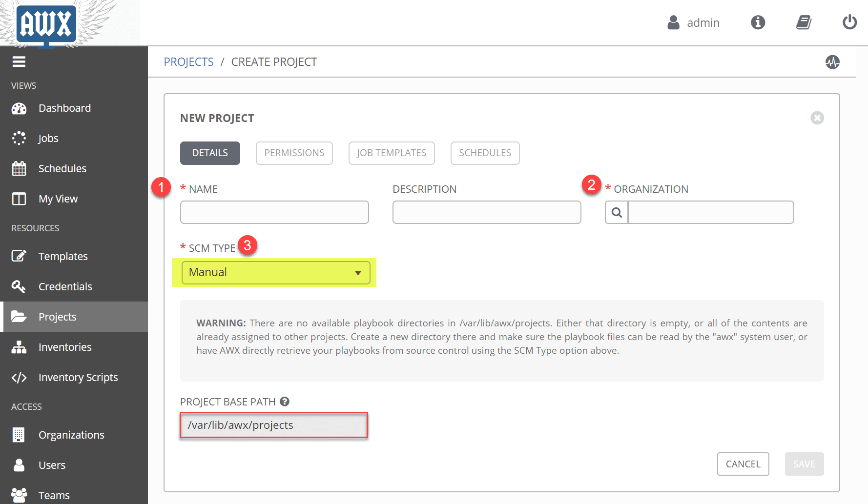Viewport: 868px width, 504px height.
Task: Open the documentation book icon
Action: 804,22
